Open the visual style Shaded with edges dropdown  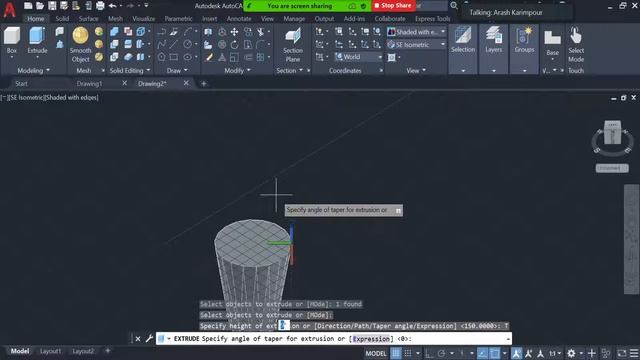[416, 32]
